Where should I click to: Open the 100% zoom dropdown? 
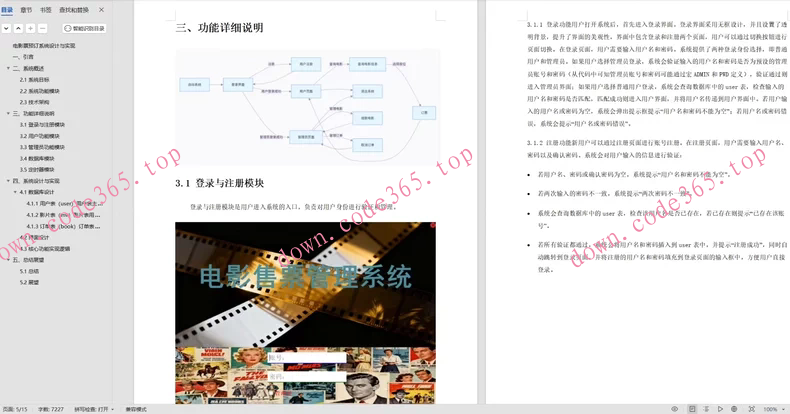click(774, 409)
